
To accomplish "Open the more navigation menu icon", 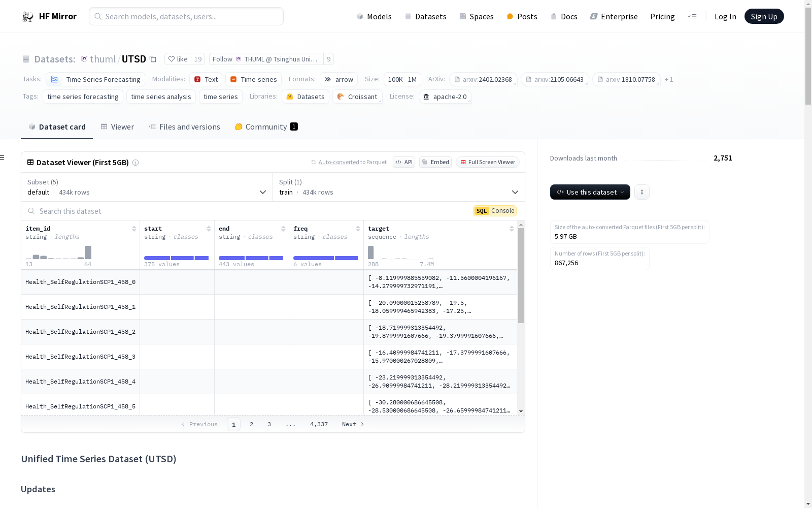I will [692, 16].
